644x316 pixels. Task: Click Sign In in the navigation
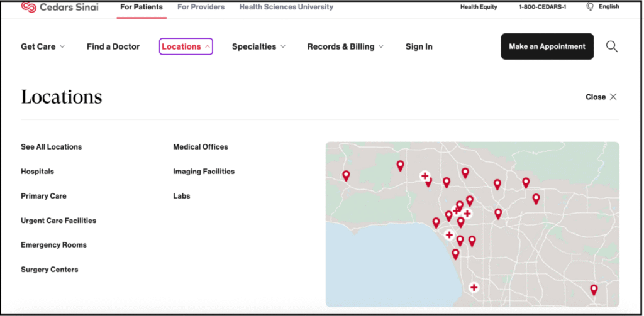click(x=419, y=46)
